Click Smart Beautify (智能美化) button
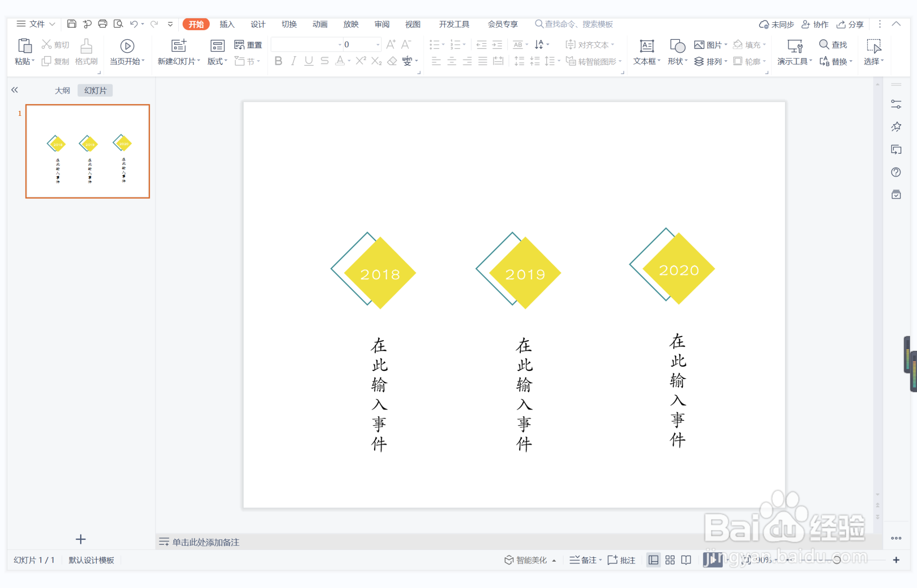917x588 pixels. [x=530, y=560]
